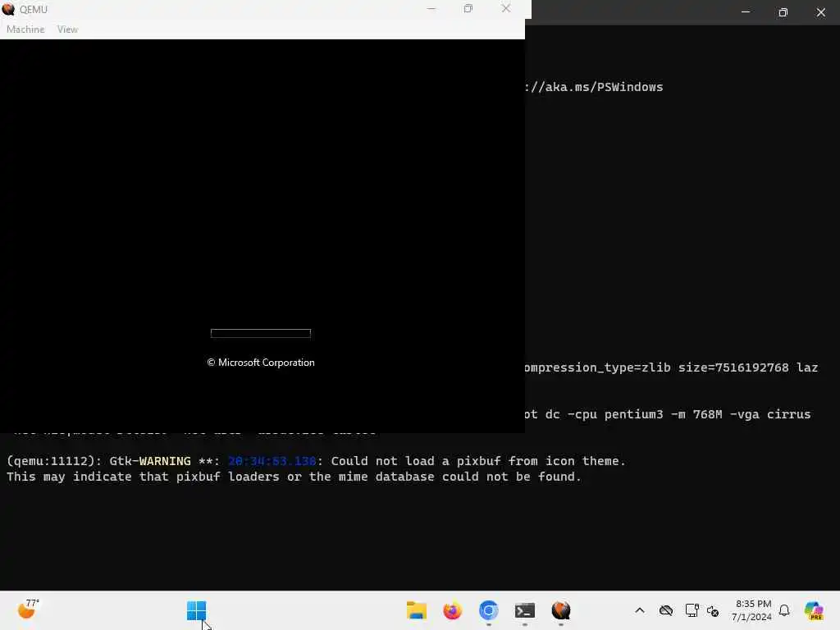The height and width of the screenshot is (630, 840).
Task: Click the boot progress bar in QEMU
Action: click(x=261, y=333)
